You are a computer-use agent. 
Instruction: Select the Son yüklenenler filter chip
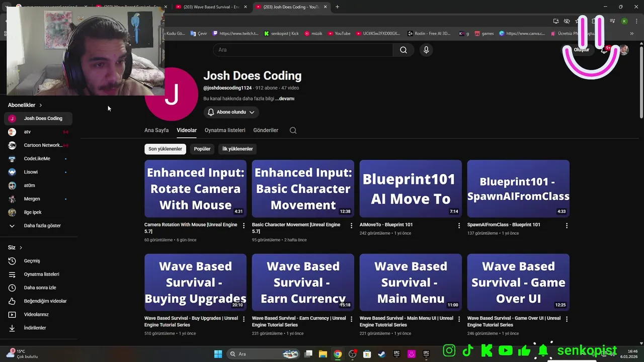coord(165,149)
